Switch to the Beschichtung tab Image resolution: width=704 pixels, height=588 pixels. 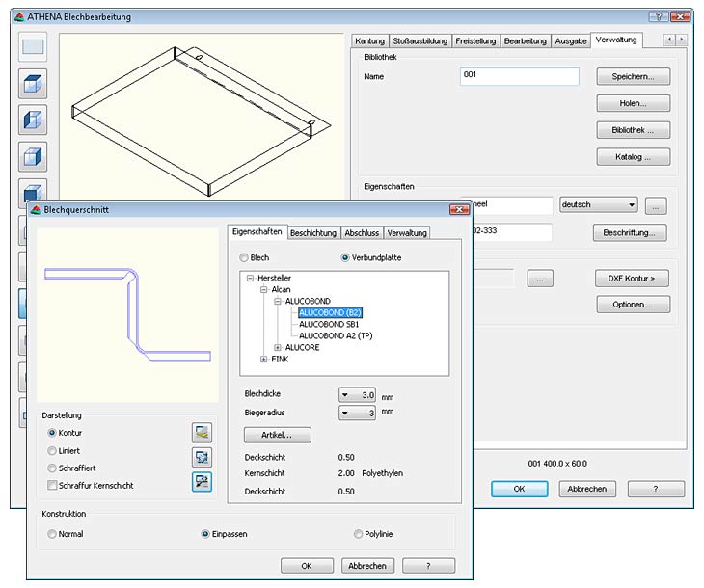click(313, 233)
